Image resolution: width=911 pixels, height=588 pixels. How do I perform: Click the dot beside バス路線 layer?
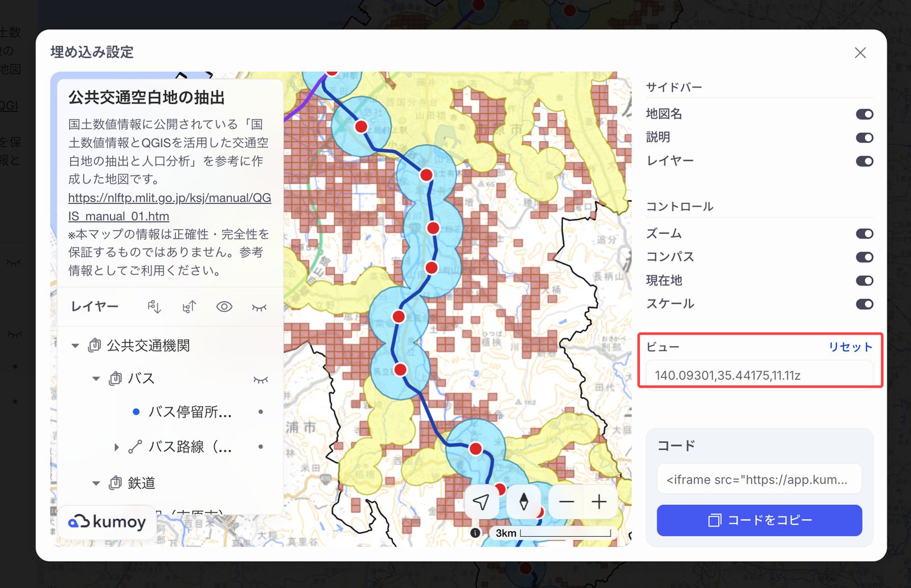[x=261, y=447]
